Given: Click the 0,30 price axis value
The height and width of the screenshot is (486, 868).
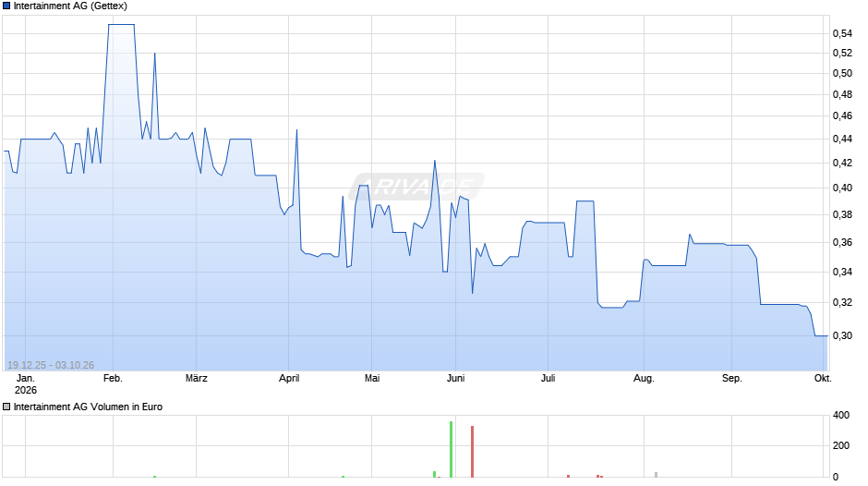Looking at the screenshot, I should point(842,335).
